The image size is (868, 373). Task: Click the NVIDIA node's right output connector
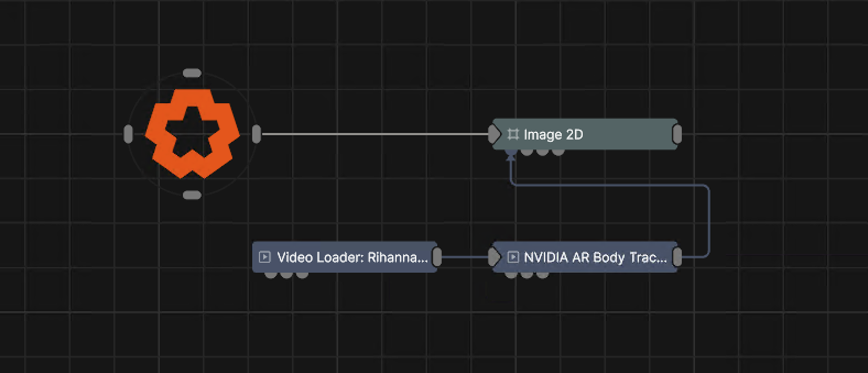pos(677,257)
